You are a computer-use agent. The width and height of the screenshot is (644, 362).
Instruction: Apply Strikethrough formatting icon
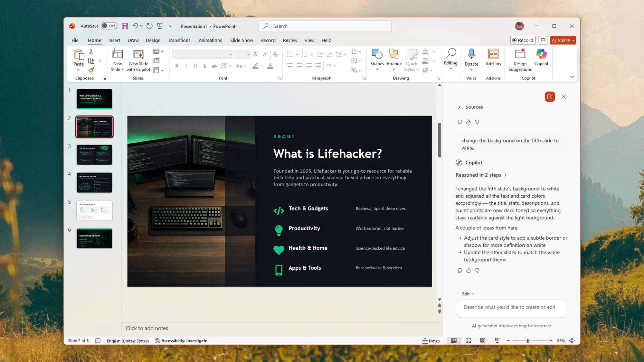214,66
